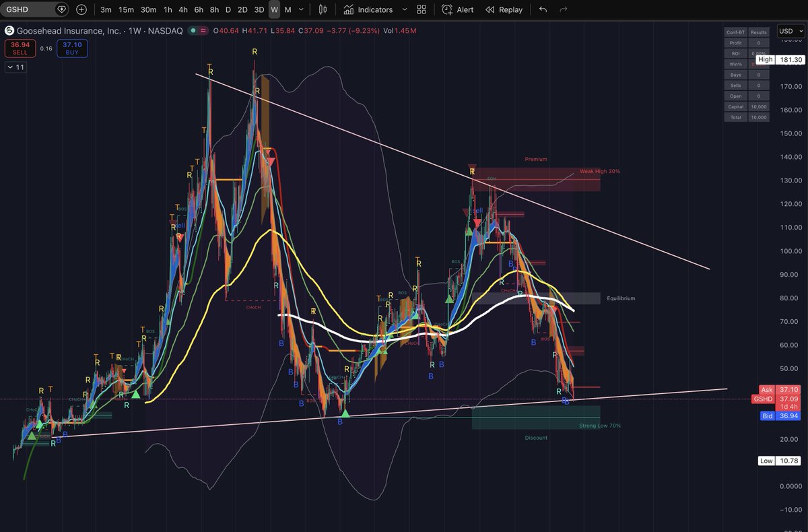The image size is (808, 532).
Task: Click the Low 10.78 price label
Action: pos(780,461)
